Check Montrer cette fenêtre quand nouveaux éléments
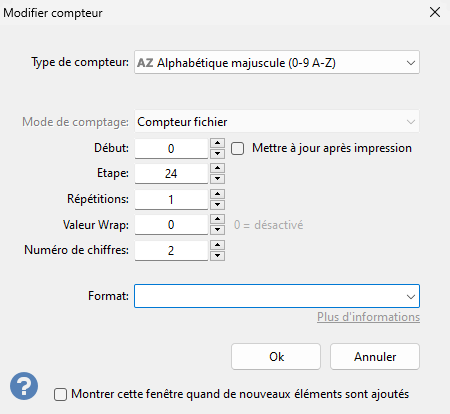The width and height of the screenshot is (450, 414). [x=60, y=394]
